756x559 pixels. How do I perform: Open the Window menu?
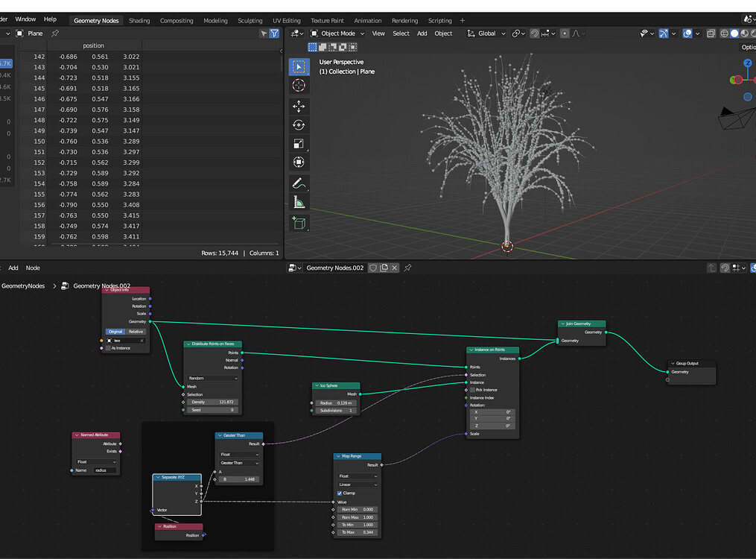tap(25, 19)
